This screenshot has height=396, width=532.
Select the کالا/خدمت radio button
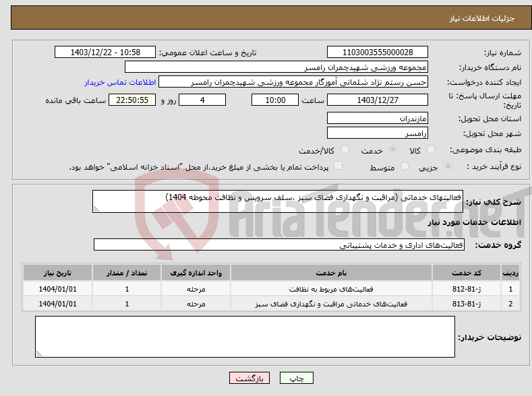pos(345,150)
